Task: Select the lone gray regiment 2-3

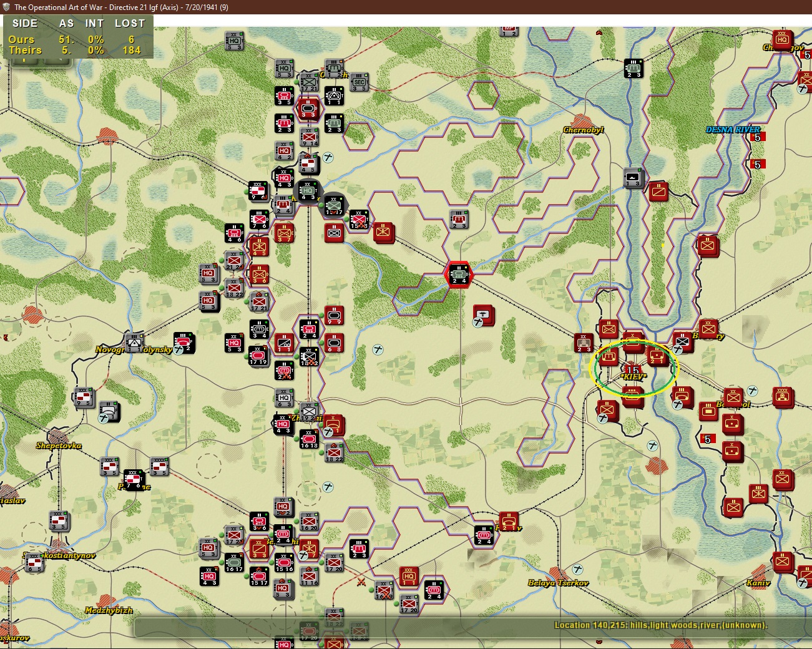Action: tap(459, 219)
